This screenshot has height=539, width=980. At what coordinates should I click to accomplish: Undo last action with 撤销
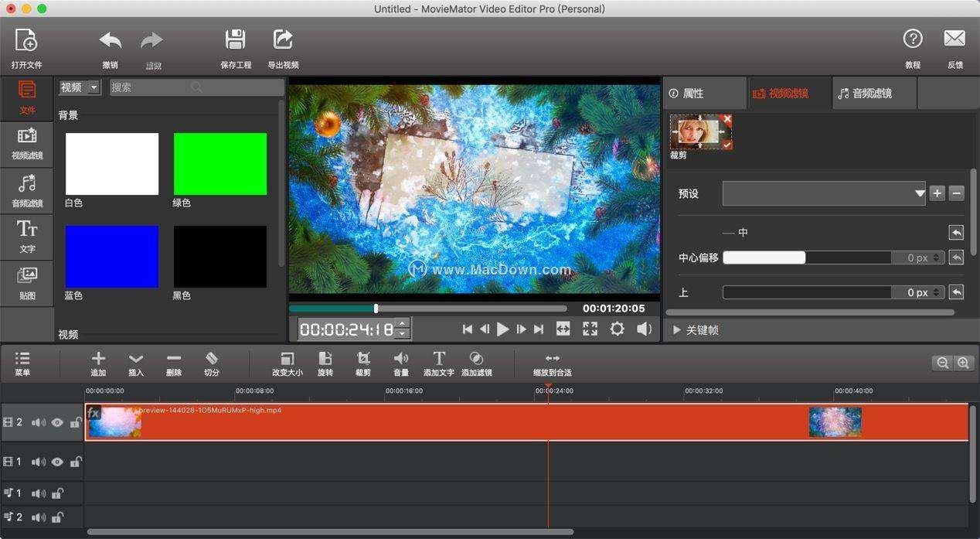pyautogui.click(x=111, y=48)
